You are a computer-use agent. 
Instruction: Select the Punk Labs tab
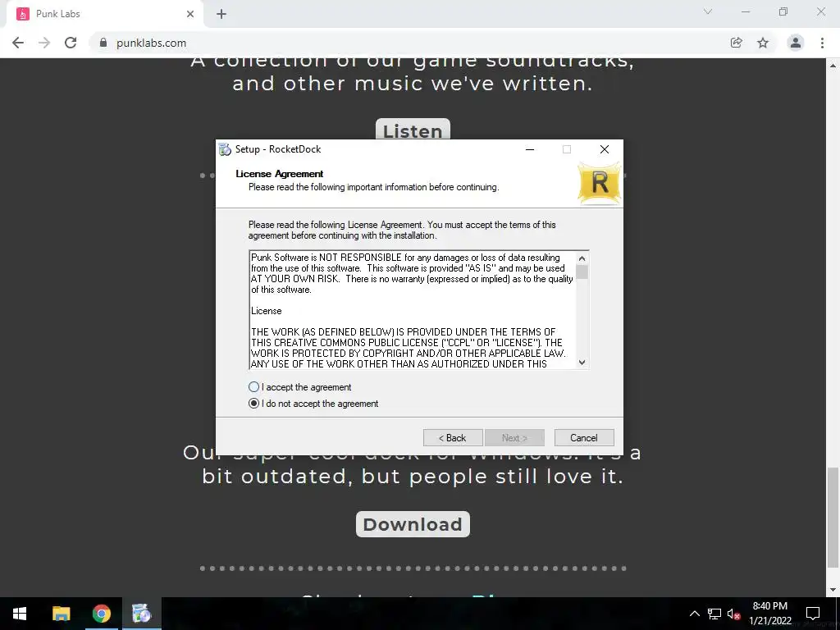coord(105,14)
